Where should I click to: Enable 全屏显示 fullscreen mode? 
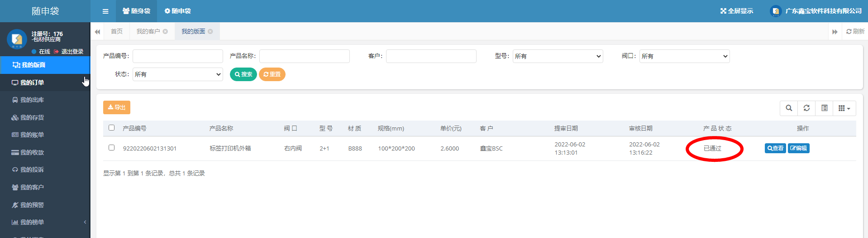[x=737, y=11]
